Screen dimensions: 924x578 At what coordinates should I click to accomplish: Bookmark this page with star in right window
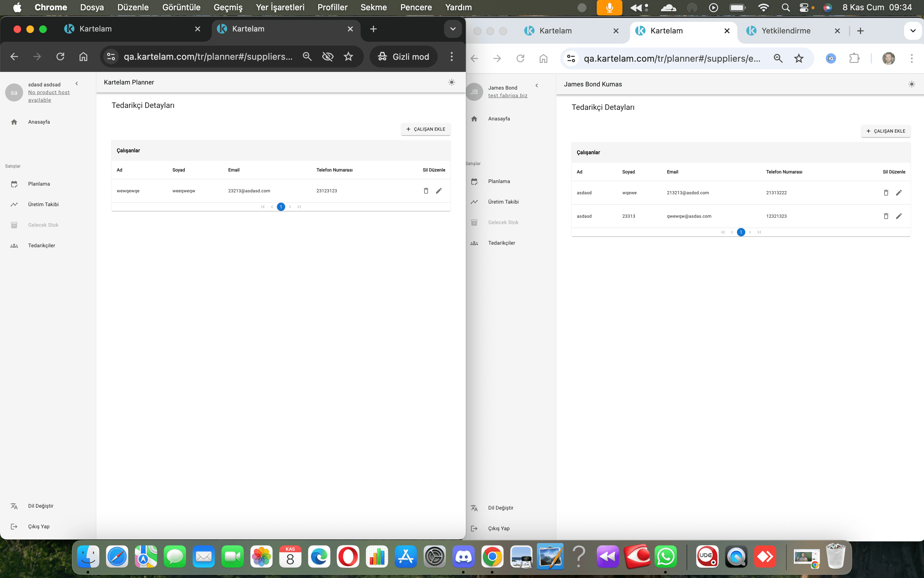point(799,58)
